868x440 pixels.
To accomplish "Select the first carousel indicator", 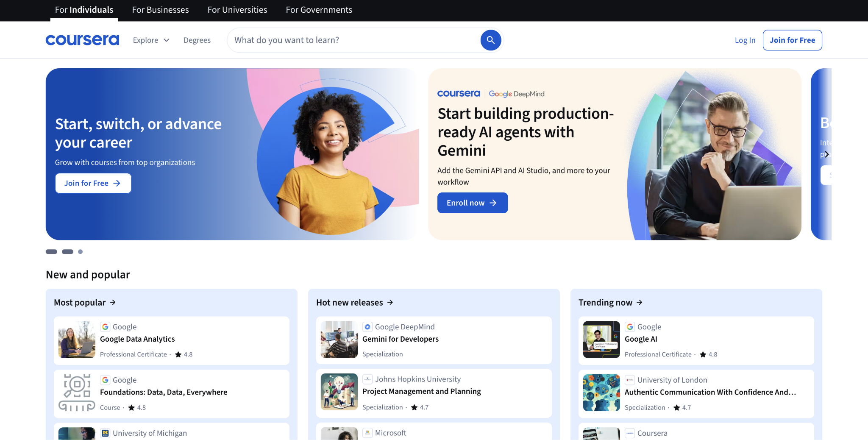I will [51, 252].
